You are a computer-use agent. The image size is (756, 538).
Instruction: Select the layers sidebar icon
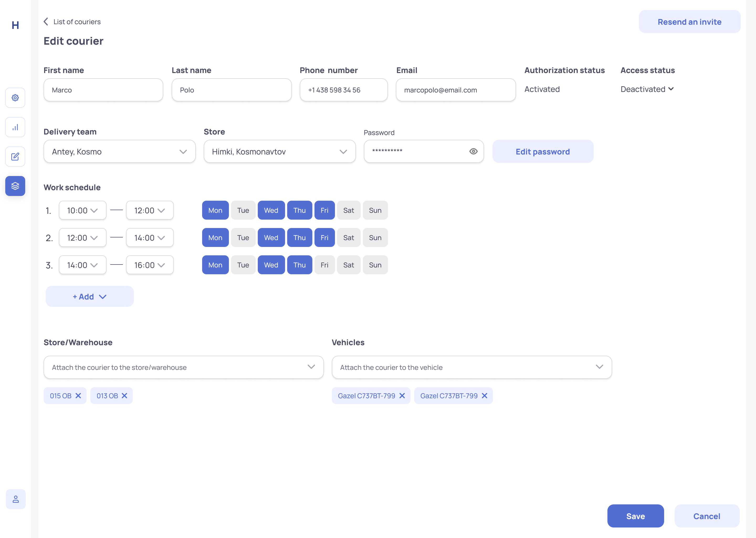coord(15,186)
